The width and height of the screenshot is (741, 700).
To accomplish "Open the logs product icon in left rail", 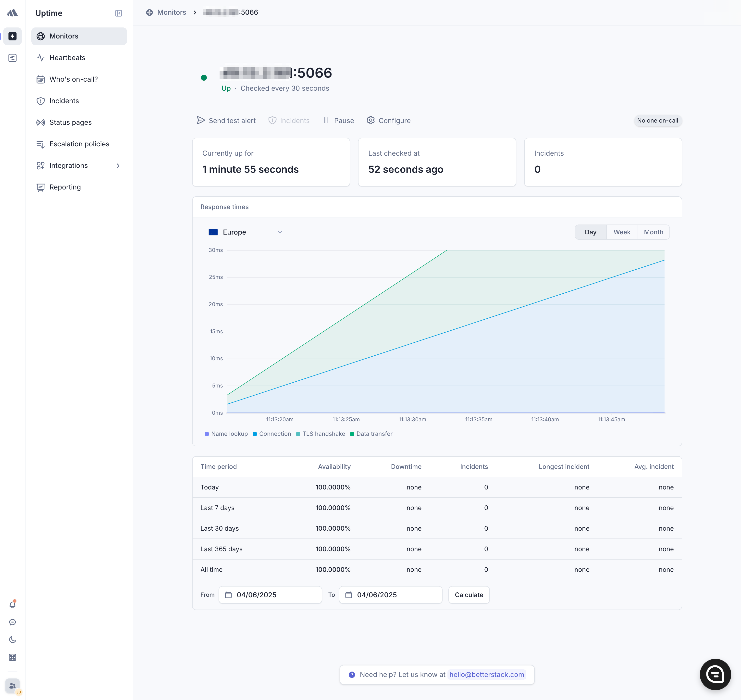I will point(12,58).
